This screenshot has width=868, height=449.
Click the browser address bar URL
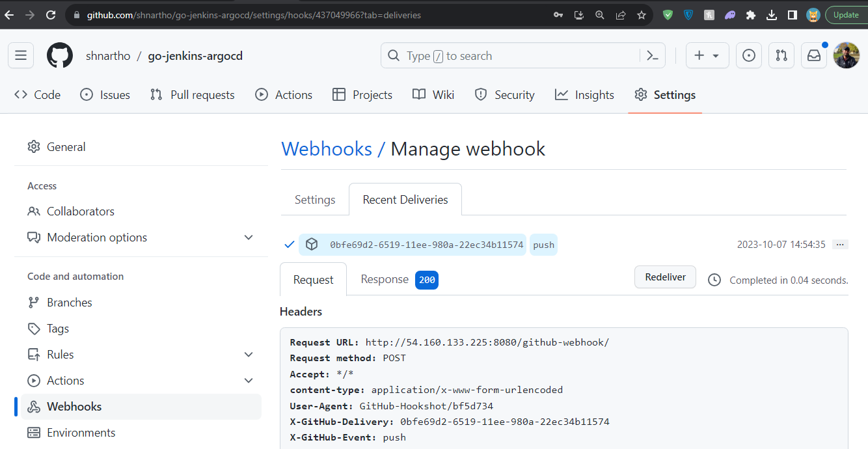254,15
